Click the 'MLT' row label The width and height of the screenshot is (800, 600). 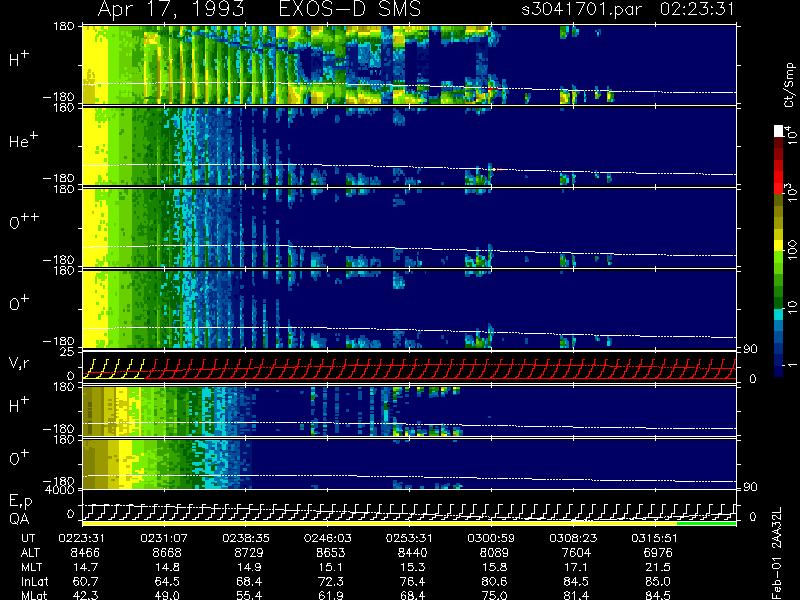pyautogui.click(x=31, y=567)
